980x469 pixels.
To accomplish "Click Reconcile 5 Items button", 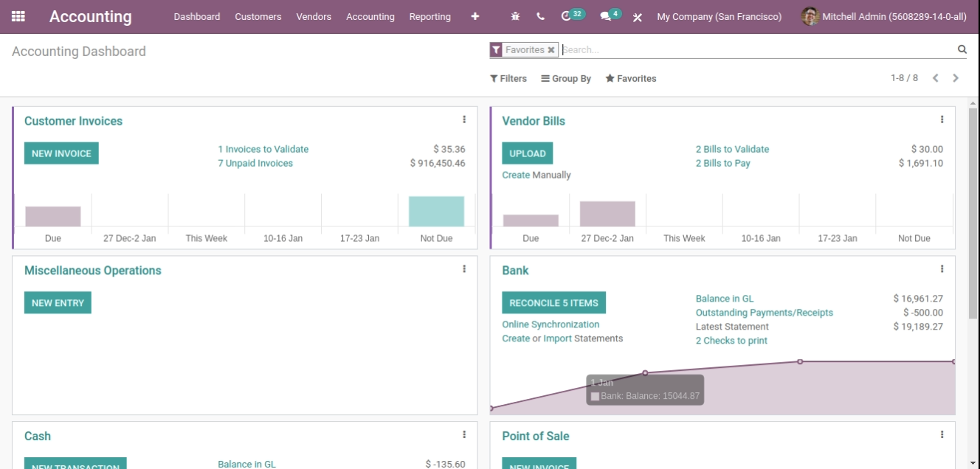I will click(553, 303).
